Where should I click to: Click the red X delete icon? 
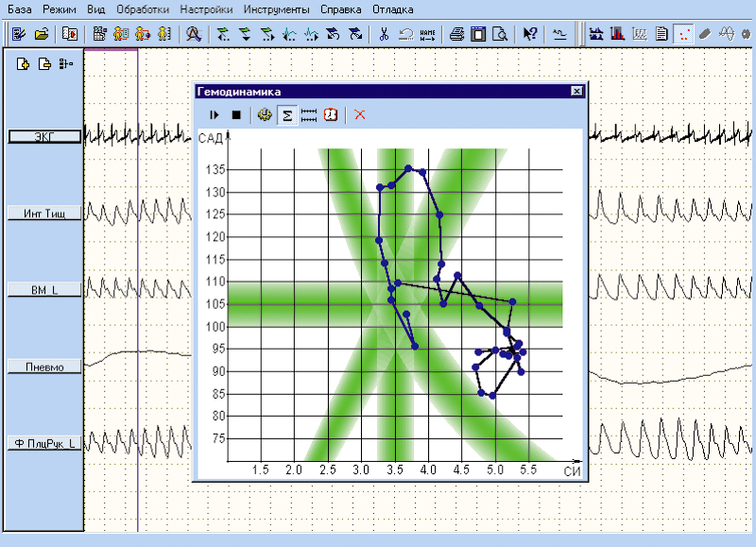[360, 114]
